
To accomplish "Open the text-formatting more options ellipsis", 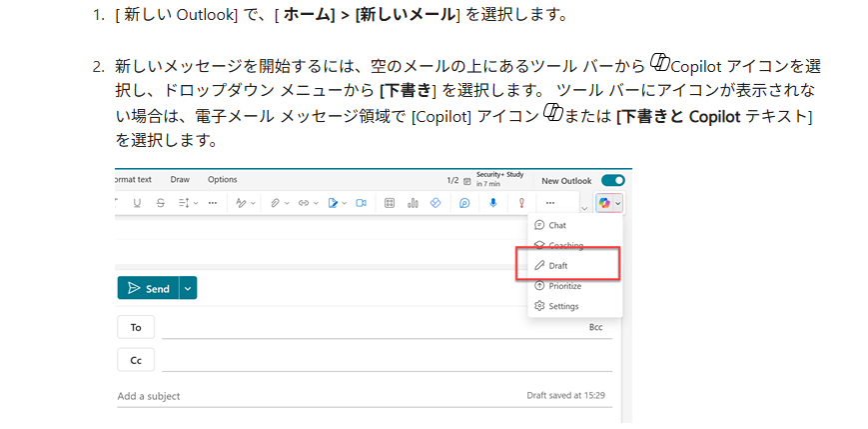I will click(213, 203).
